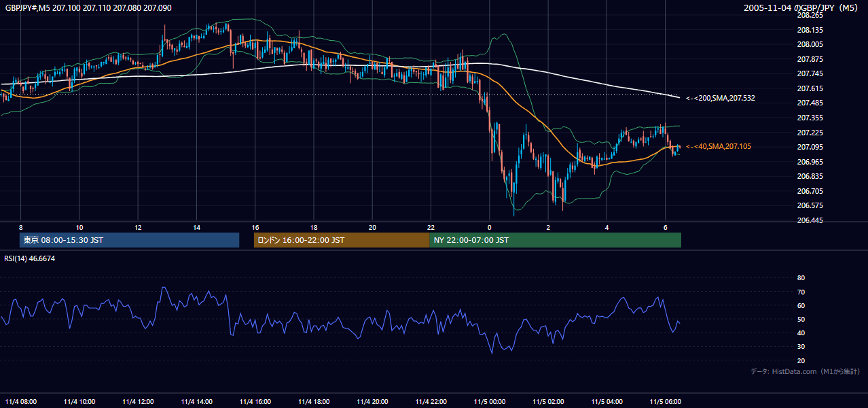Select the 200 SMA 207.532 label
Viewport: 868px width, 408px height.
[x=720, y=98]
